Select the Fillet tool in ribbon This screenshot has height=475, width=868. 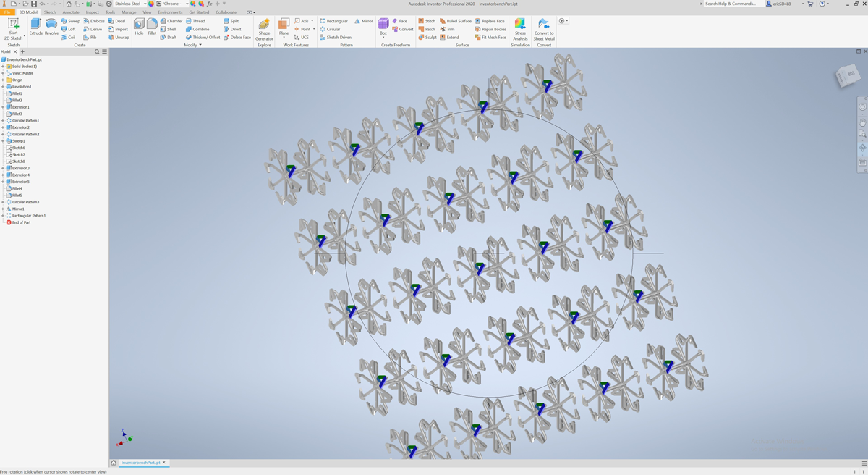click(152, 26)
